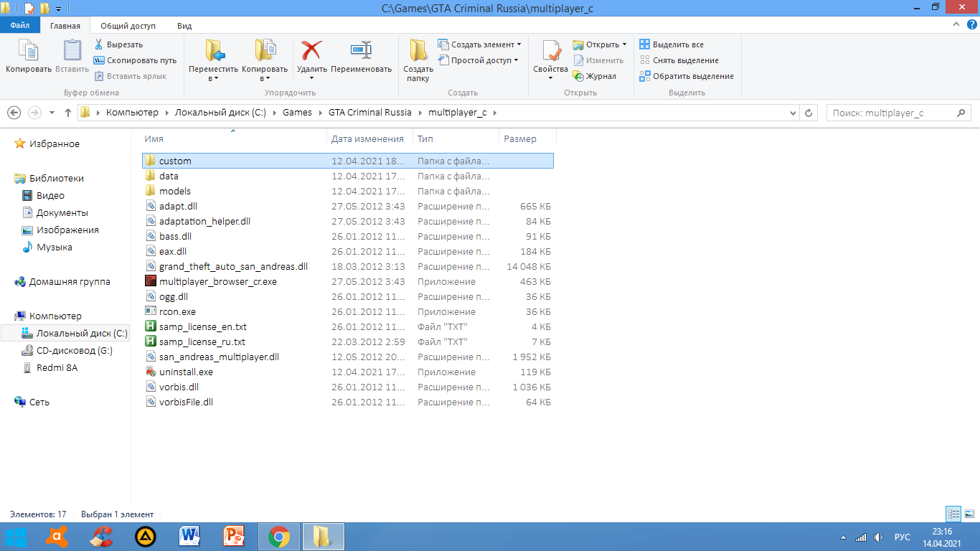980x551 pixels.
Task: Click New folder (Создать папку) icon
Action: [418, 51]
